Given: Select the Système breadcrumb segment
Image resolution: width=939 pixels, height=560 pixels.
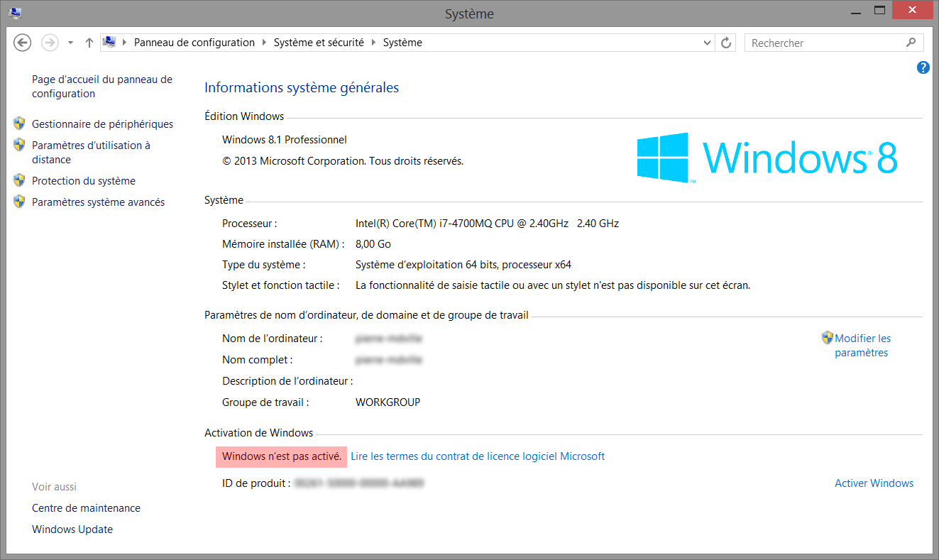Looking at the screenshot, I should [402, 43].
